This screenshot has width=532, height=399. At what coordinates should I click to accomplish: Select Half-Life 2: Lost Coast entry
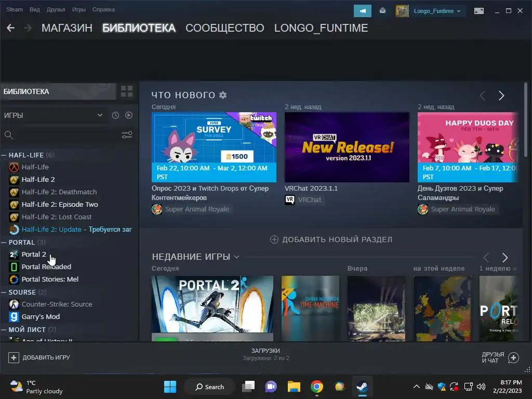click(x=56, y=217)
